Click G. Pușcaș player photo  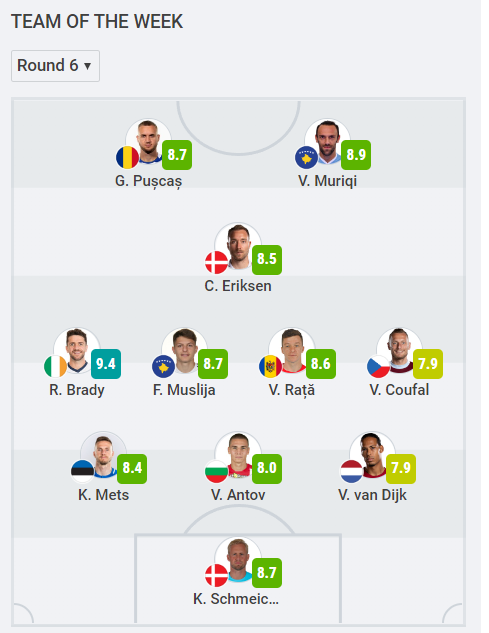pyautogui.click(x=148, y=141)
